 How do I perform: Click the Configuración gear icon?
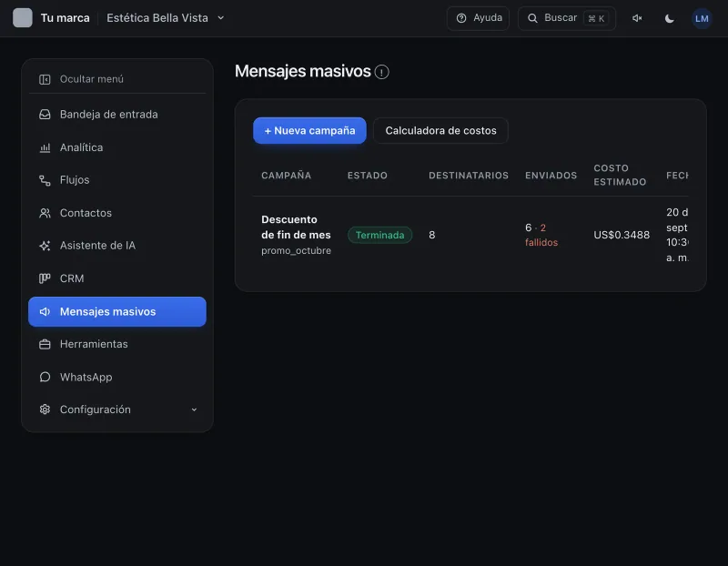(45, 409)
